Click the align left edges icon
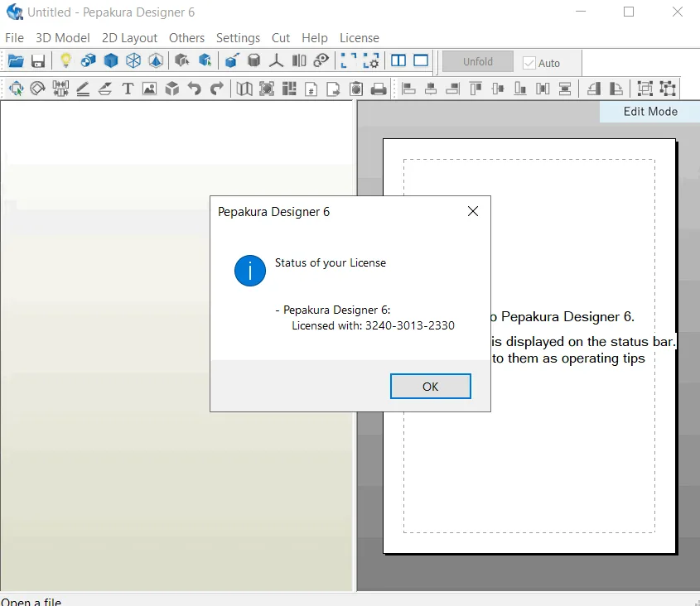 click(408, 89)
